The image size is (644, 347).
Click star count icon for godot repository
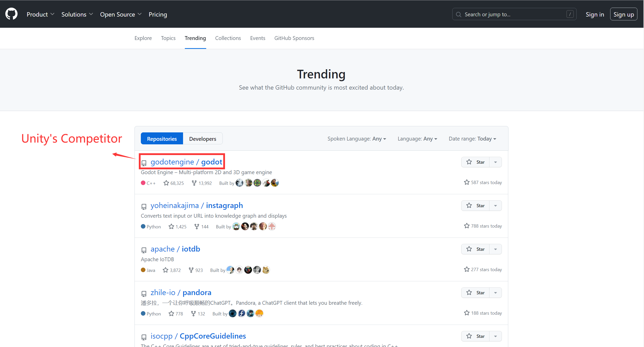tap(166, 183)
